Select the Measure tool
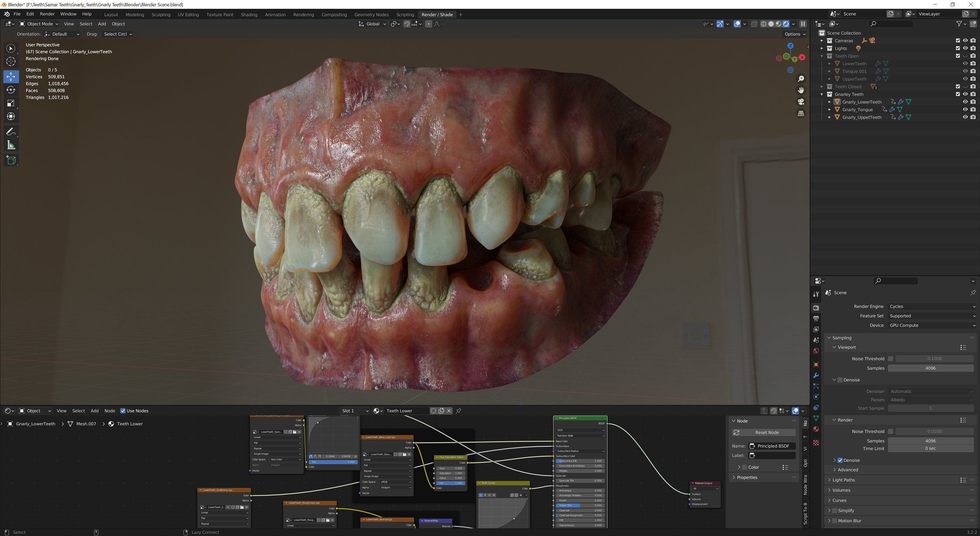Screen dimensions: 980x536 (11, 145)
